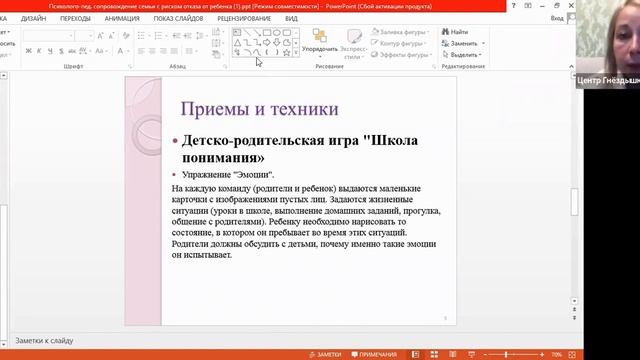The image size is (640, 360).
Task: Toggle left text alignment
Action: click(141, 51)
